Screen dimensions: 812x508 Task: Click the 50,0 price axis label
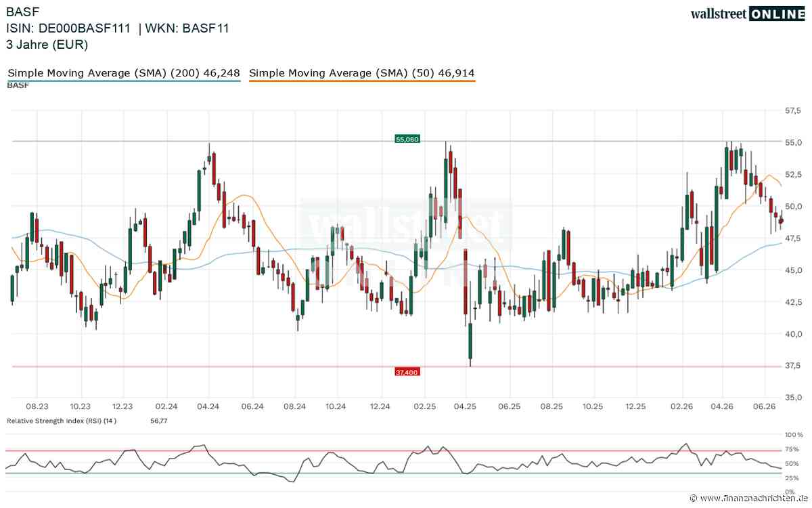coord(793,206)
